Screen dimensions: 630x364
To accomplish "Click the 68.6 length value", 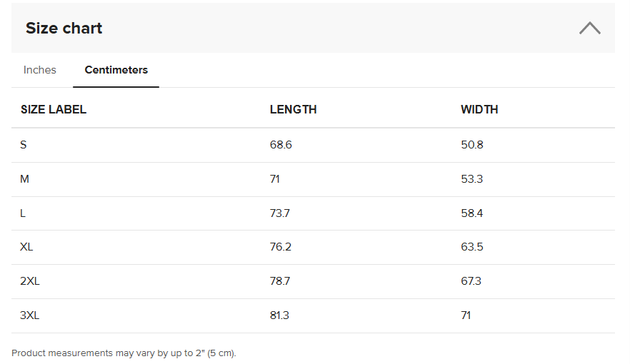I will coord(281,144).
